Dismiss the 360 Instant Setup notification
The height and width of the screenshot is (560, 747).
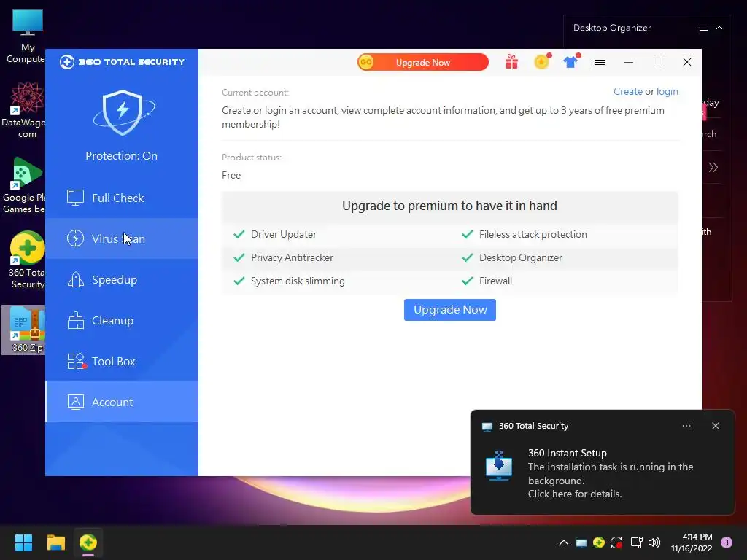715,426
